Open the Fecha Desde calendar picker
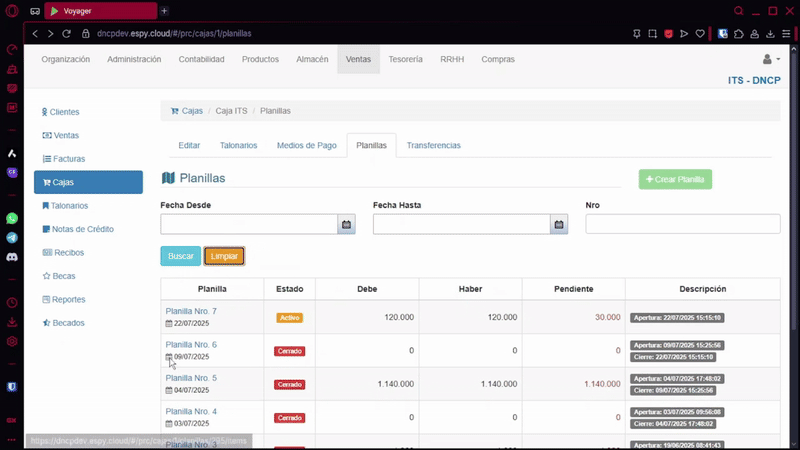The height and width of the screenshot is (450, 800). point(346,225)
